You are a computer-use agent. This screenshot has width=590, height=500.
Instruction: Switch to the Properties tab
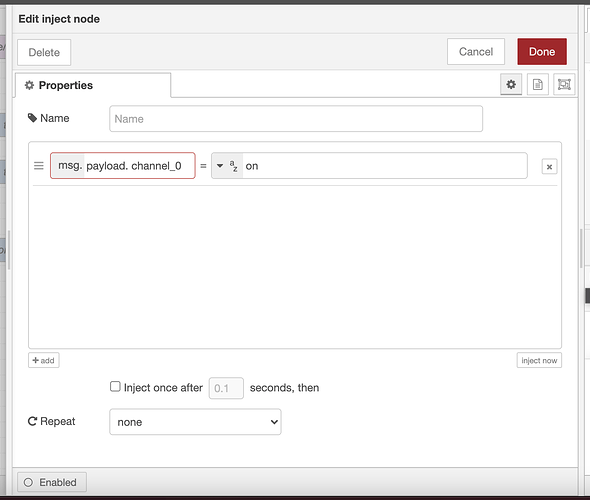93,85
